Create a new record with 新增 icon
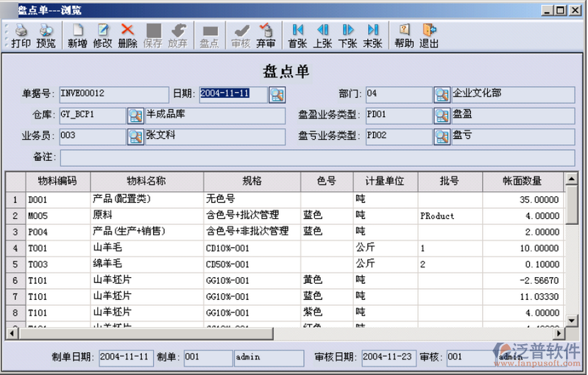588x375 pixels. tap(77, 35)
